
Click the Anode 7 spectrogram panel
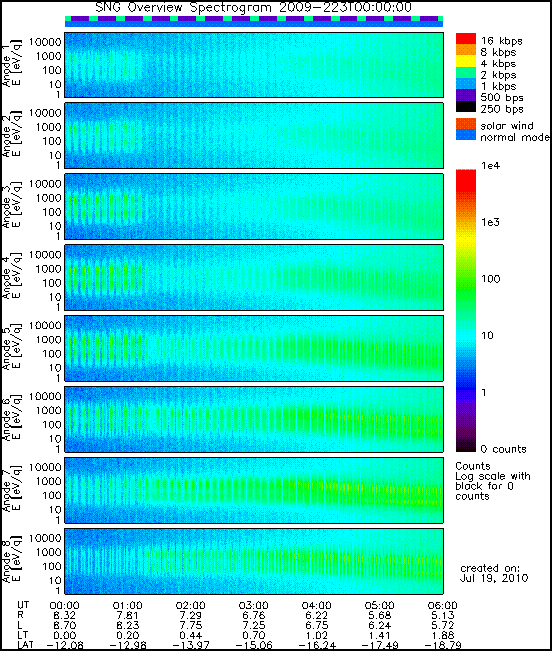[x=254, y=490]
